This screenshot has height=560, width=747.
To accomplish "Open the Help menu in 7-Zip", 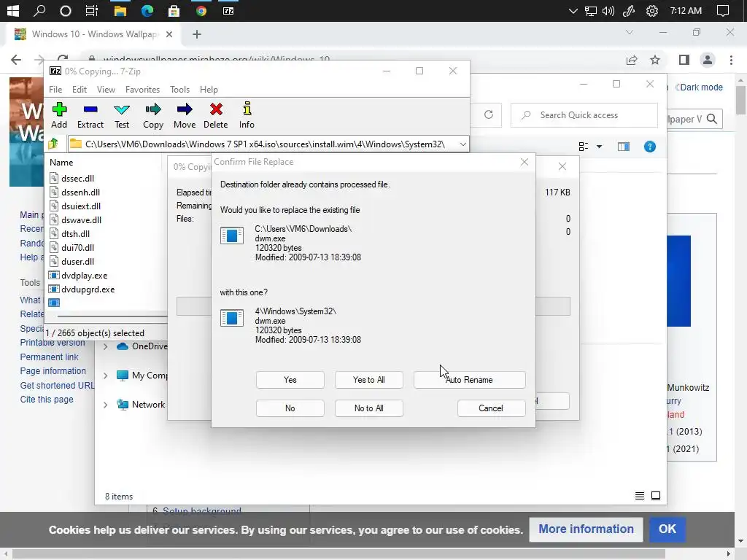I will (209, 90).
